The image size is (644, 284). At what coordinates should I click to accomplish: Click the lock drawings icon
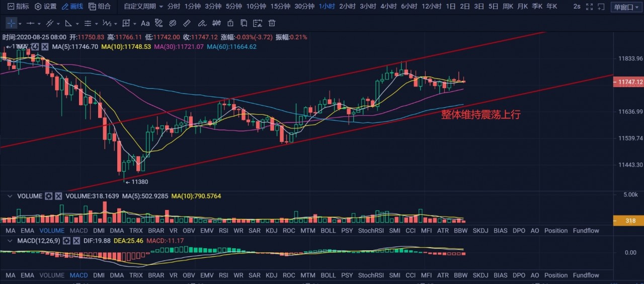coord(230,23)
